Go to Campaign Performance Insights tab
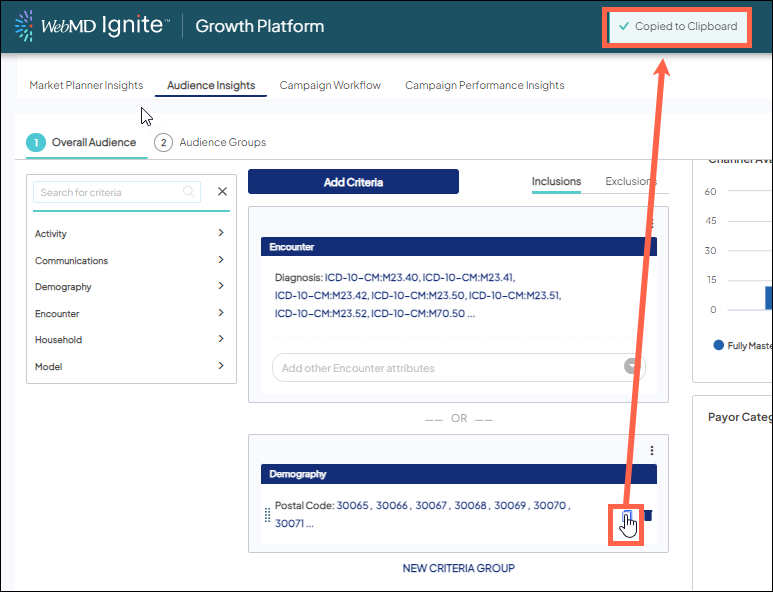This screenshot has width=773, height=592. click(484, 85)
